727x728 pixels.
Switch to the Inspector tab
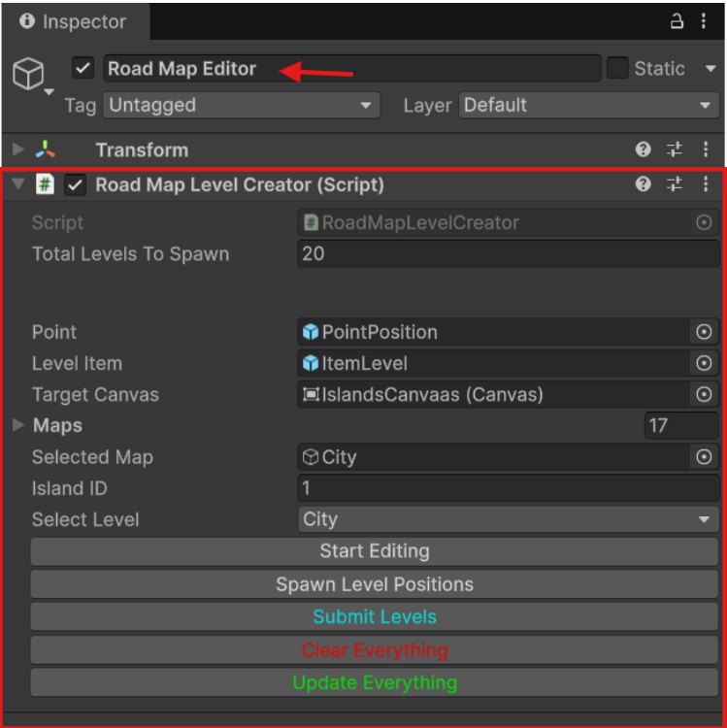[x=76, y=21]
